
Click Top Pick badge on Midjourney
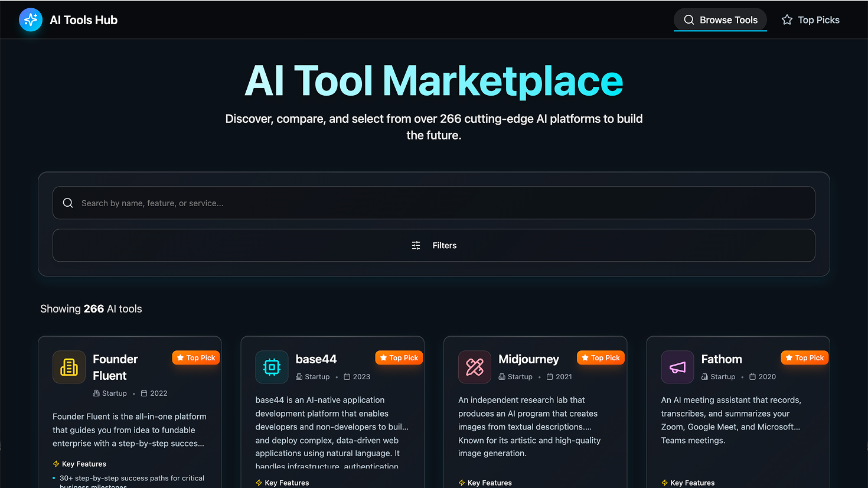pos(601,358)
